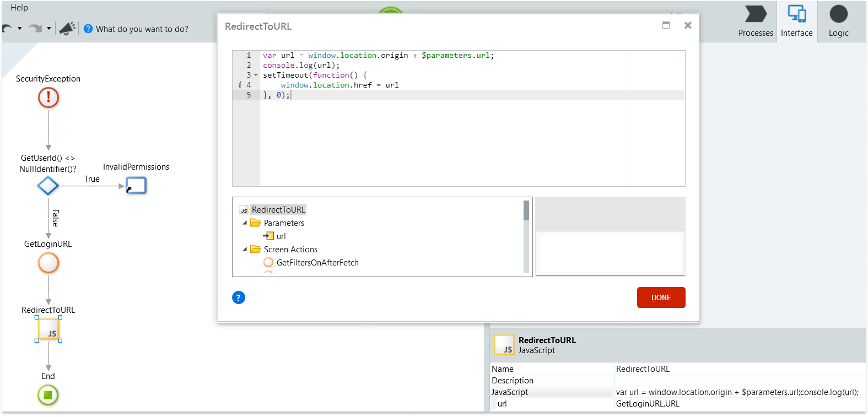Open the redo history dropdown arrow
The width and height of the screenshot is (868, 417).
point(49,28)
